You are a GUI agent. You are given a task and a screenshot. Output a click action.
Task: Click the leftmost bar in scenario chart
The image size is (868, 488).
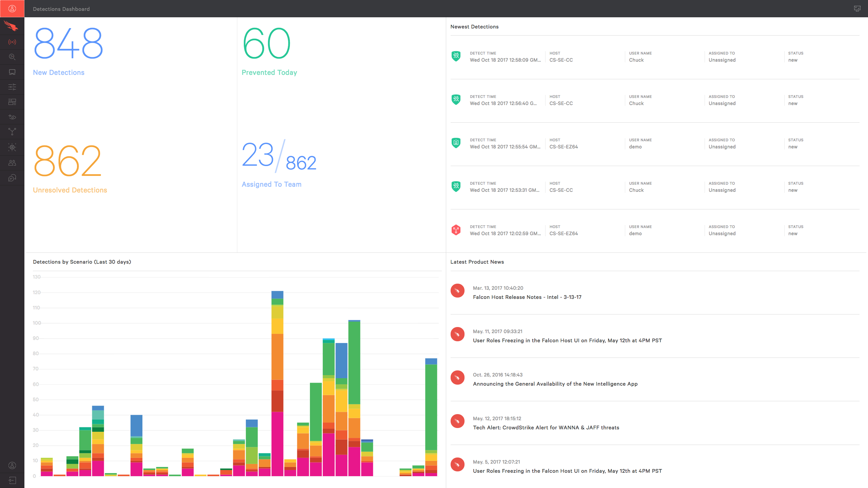[47, 467]
